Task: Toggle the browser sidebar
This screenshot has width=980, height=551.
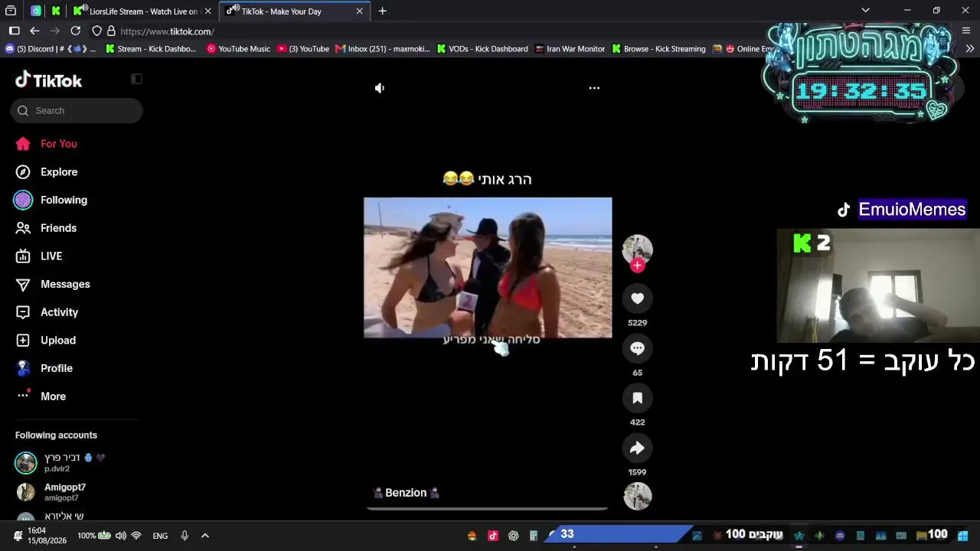Action: pyautogui.click(x=14, y=31)
